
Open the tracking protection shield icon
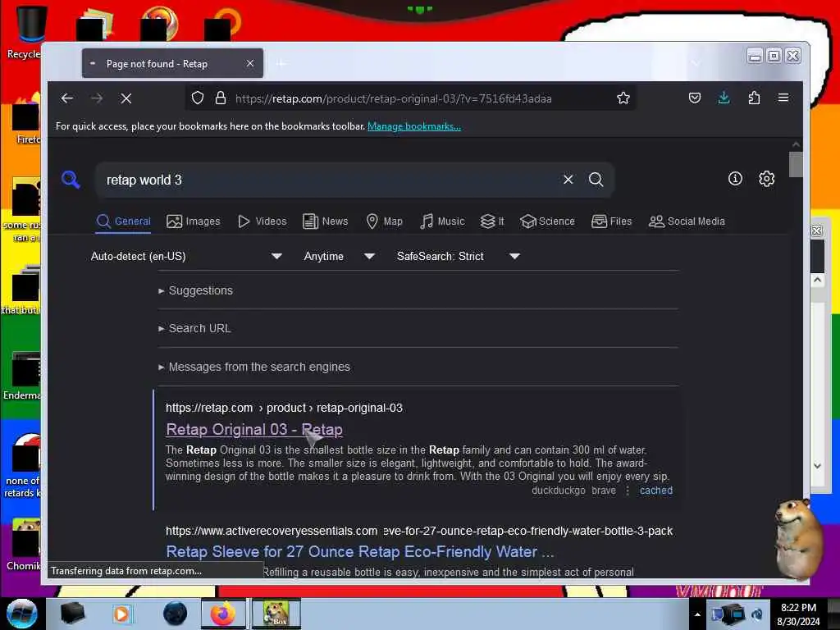point(198,98)
